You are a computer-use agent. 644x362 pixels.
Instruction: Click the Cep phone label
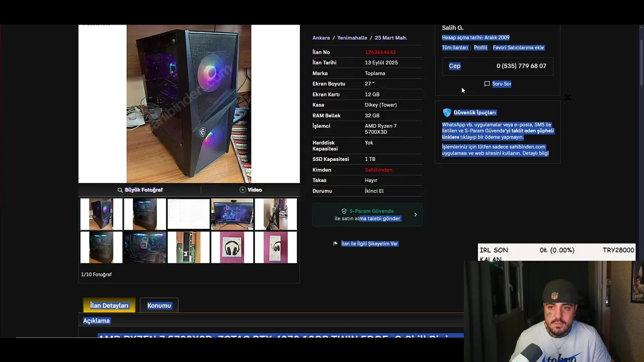[455, 66]
